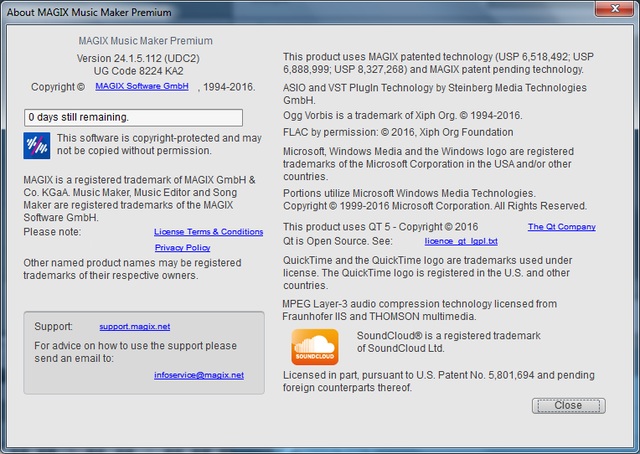Viewport: 640px width, 454px height.
Task: Click the MAGIX logo icon
Action: [x=36, y=145]
